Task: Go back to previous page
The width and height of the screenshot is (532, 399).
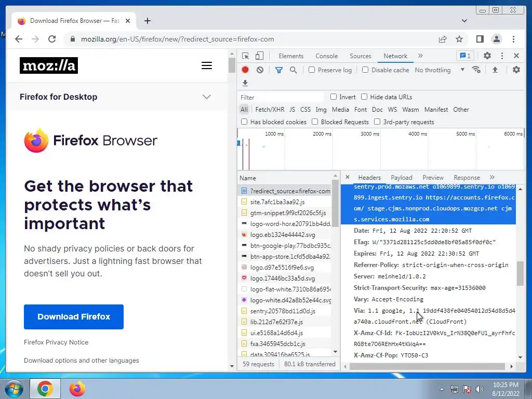Action: click(x=19, y=39)
